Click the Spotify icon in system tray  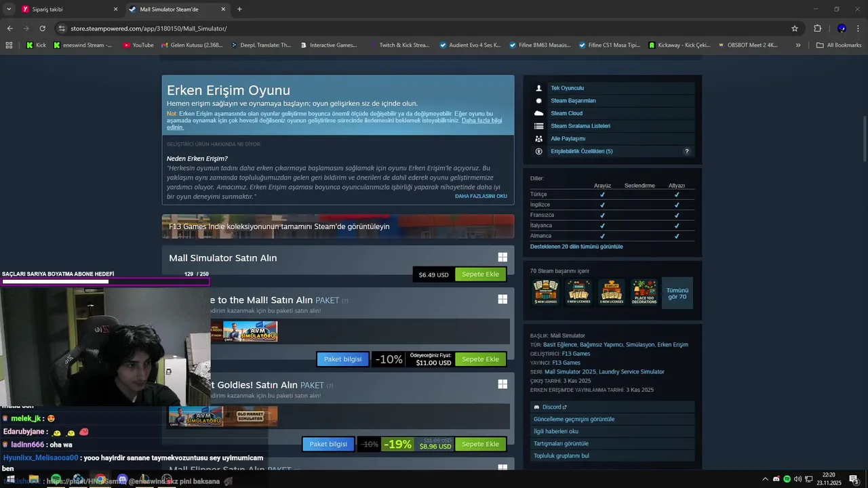tap(787, 479)
